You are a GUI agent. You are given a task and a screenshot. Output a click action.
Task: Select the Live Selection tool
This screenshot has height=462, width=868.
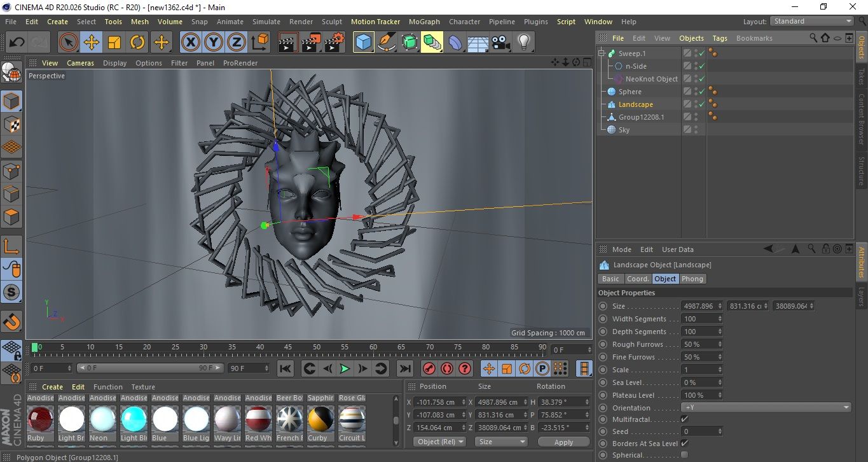[x=68, y=43]
